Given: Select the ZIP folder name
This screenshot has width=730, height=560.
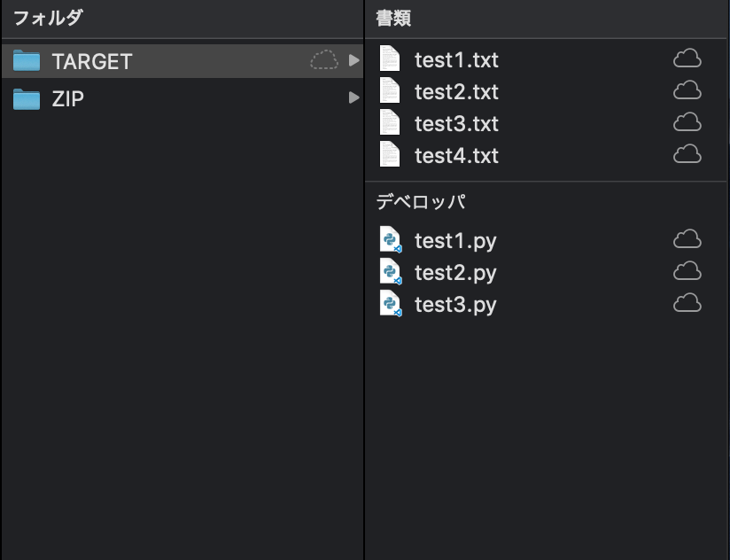Looking at the screenshot, I should pos(68,98).
